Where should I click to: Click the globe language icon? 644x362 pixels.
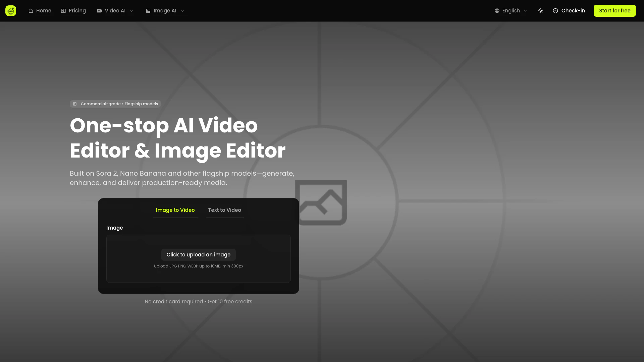(497, 11)
